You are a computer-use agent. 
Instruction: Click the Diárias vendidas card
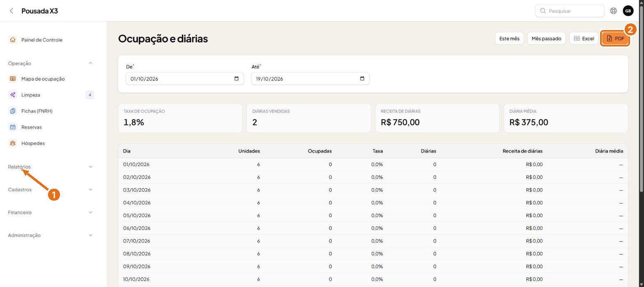click(308, 118)
